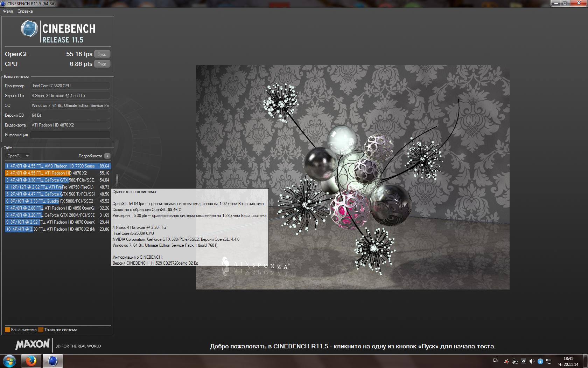Open the red molecule tray icon

pos(506,361)
